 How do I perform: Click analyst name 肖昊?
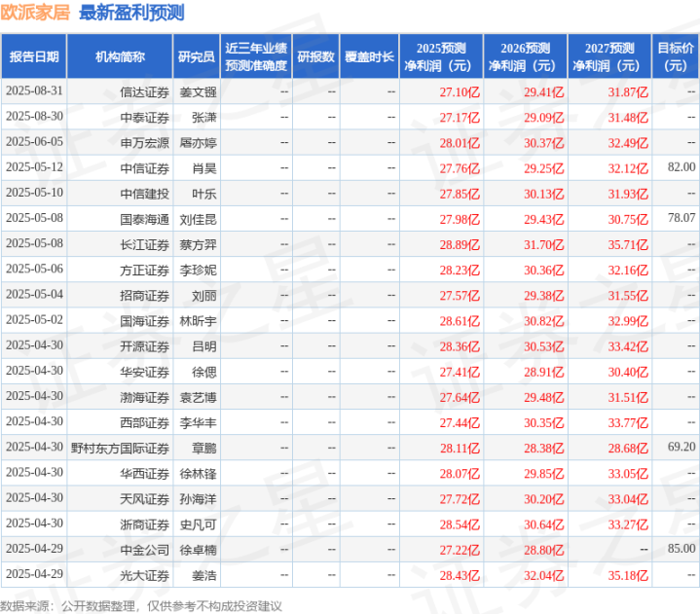[x=204, y=168]
